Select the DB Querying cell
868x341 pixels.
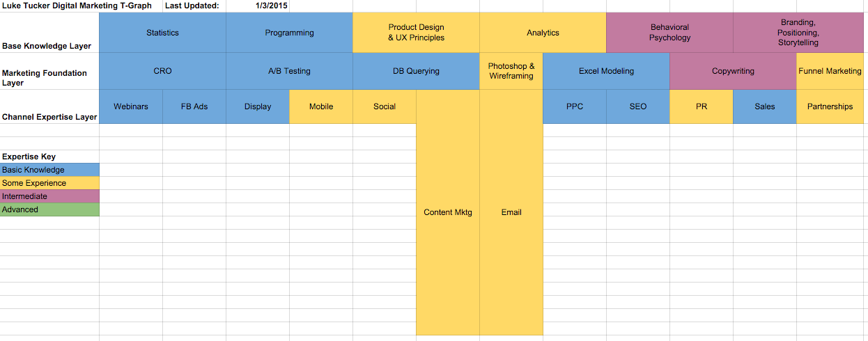point(416,71)
